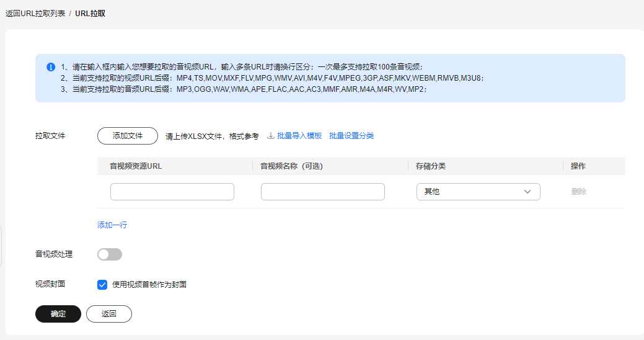This screenshot has height=340, width=644.
Task: Click the 删除 action in the row
Action: [x=579, y=192]
